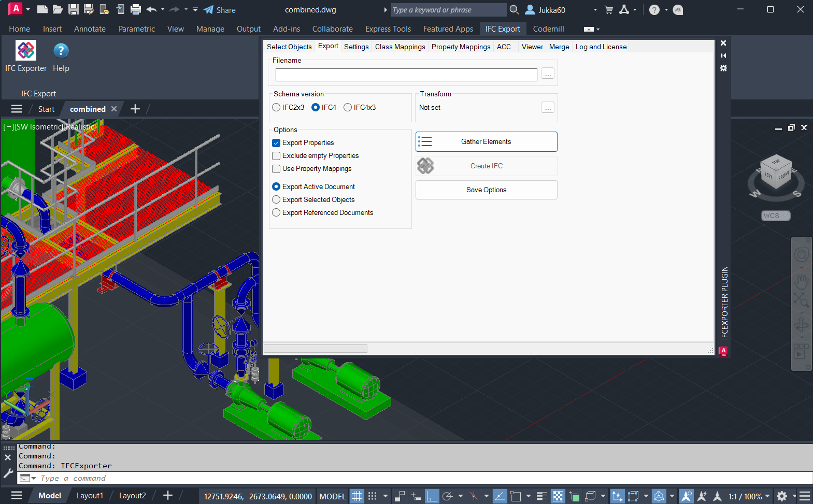Click the search keyword input box

click(449, 10)
